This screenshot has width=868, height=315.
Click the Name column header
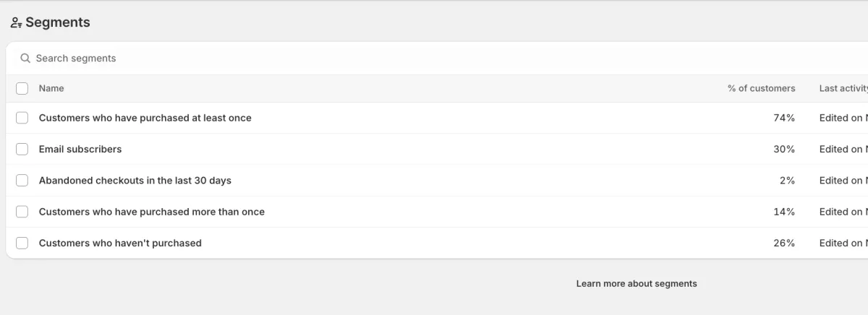[51, 89]
